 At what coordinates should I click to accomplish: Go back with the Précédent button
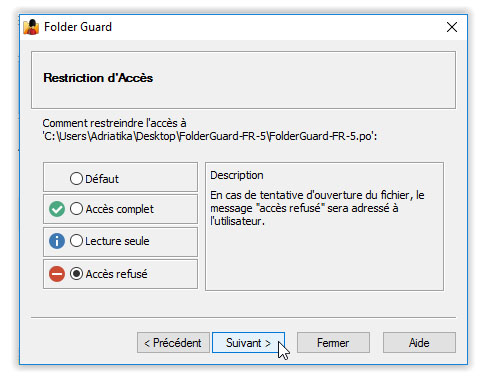173,343
